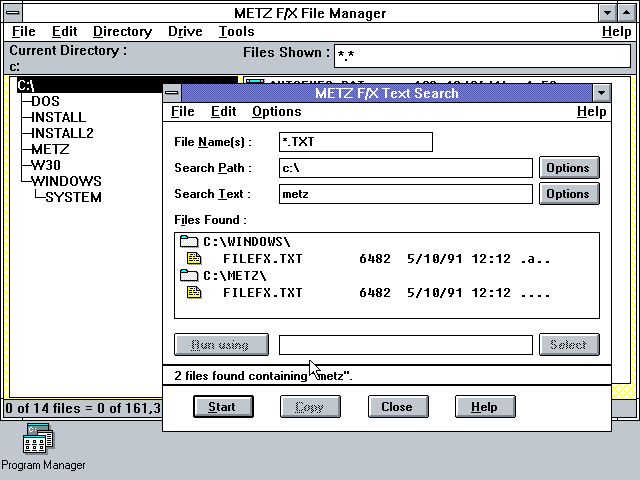Select SYSTEM subfolder in directory tree
This screenshot has width=640, height=480.
pos(73,197)
